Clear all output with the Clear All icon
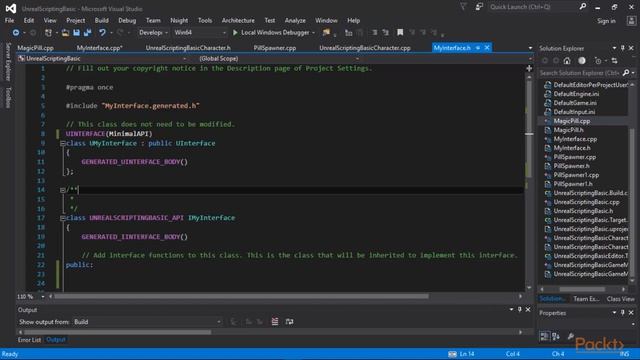The height and width of the screenshot is (360, 640). click(275, 322)
